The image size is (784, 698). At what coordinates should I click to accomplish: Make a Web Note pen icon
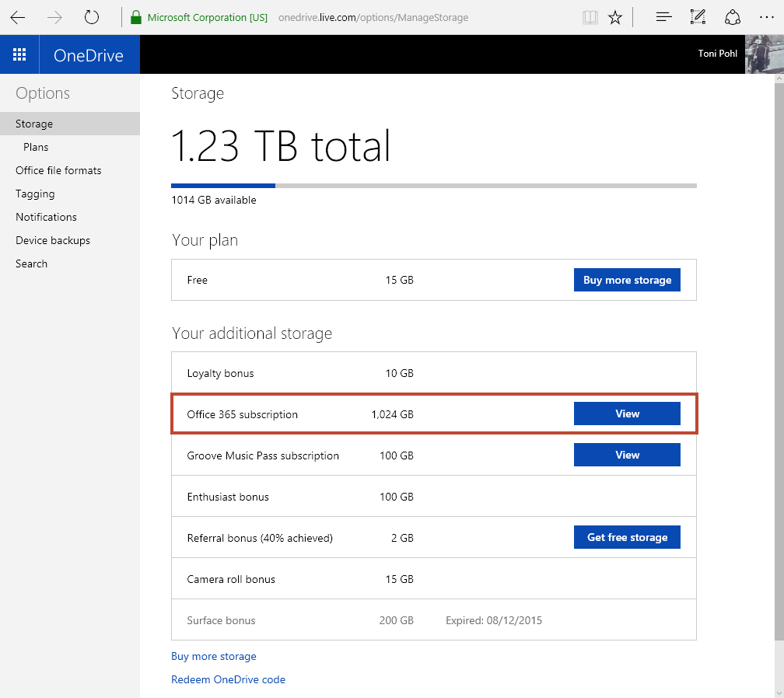tap(698, 17)
